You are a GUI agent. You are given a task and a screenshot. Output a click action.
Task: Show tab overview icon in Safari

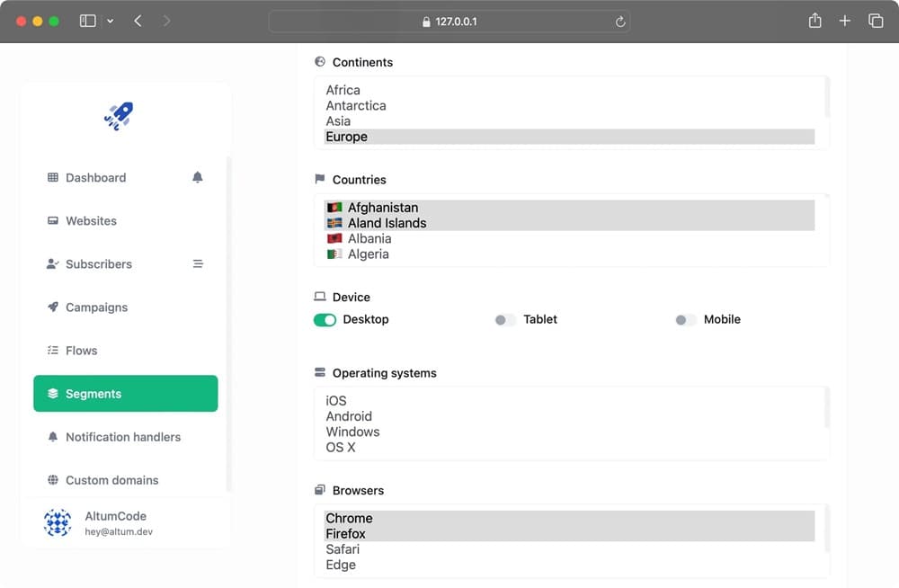click(x=876, y=22)
